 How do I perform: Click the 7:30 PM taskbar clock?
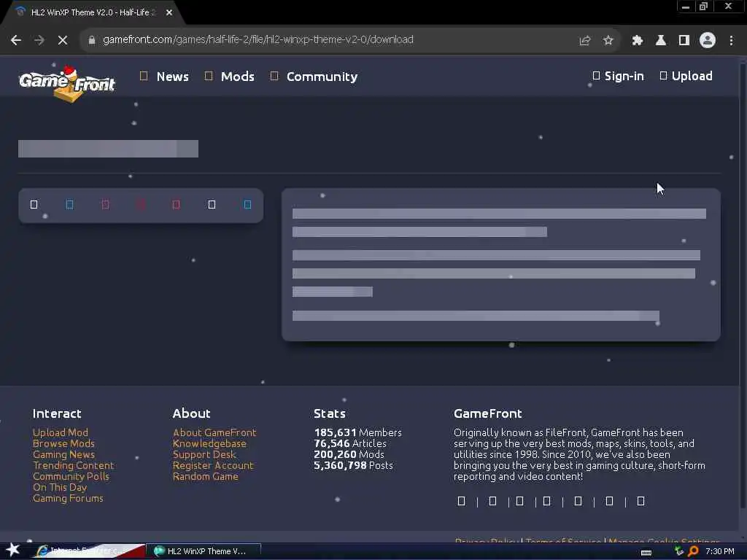point(720,551)
